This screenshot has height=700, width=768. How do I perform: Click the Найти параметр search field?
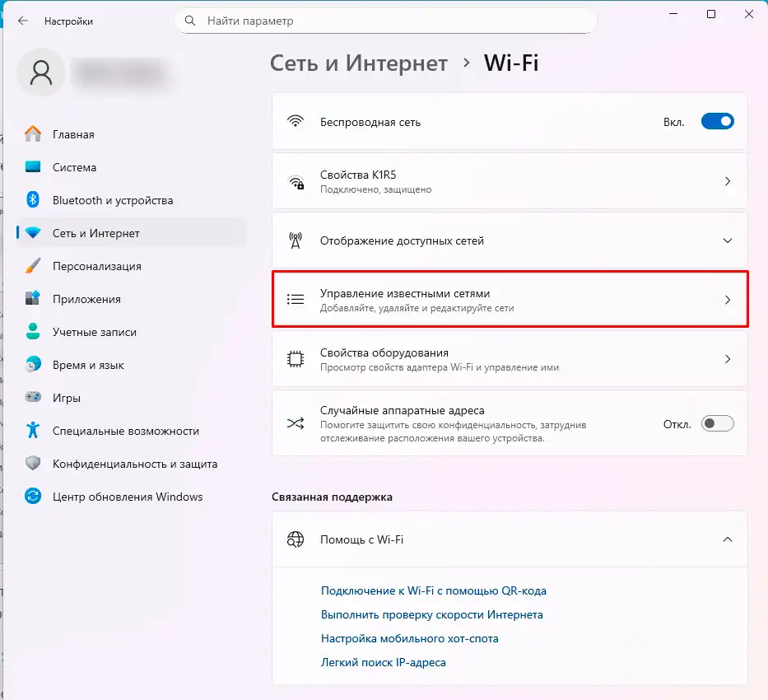pos(385,21)
